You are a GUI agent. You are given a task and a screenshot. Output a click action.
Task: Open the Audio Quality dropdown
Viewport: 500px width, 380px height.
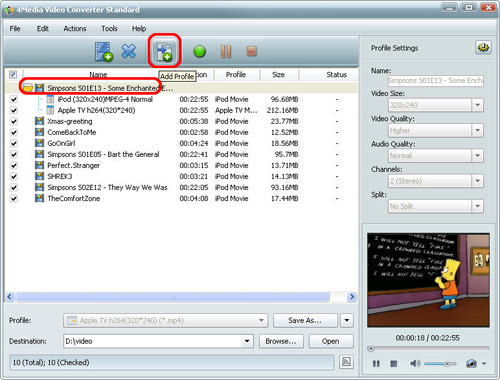point(477,156)
